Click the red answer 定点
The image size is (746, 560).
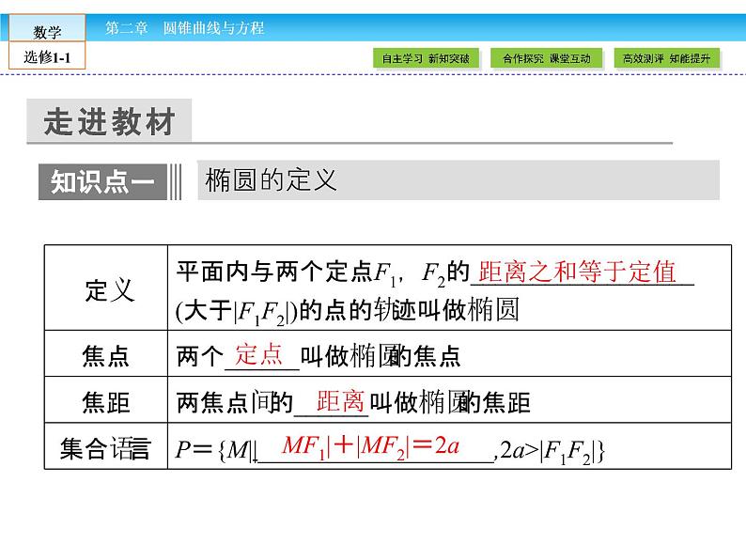(x=258, y=354)
